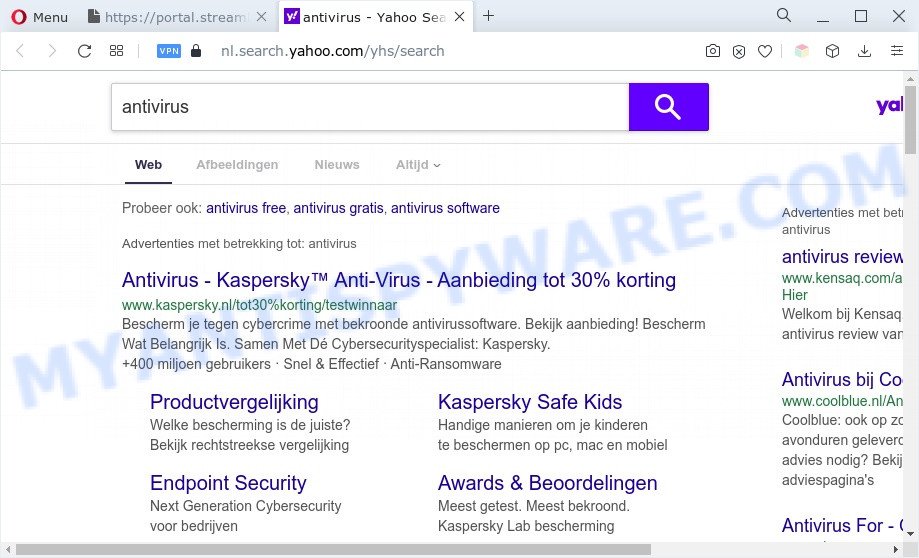The width and height of the screenshot is (919, 558).
Task: Click the 'antivirus gratis' suggestion
Action: (338, 208)
